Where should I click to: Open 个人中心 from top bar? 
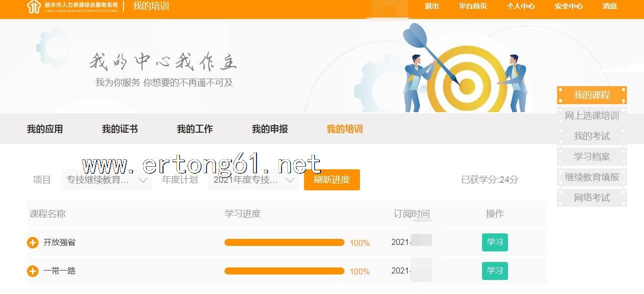[520, 7]
